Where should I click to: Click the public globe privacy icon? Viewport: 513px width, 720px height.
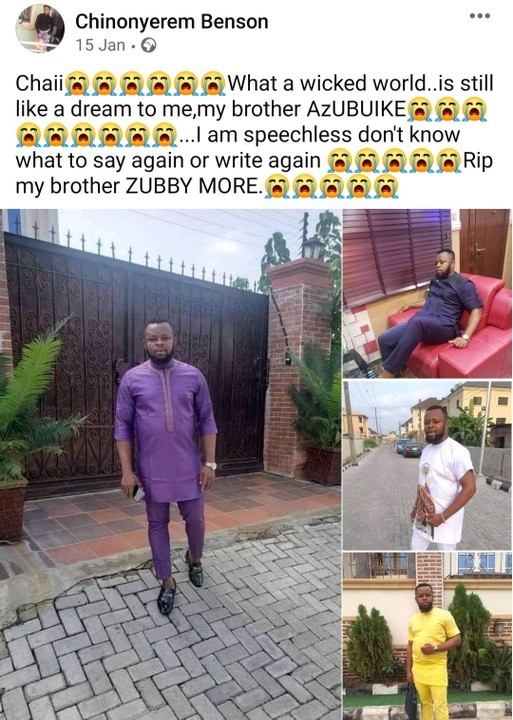(x=148, y=45)
